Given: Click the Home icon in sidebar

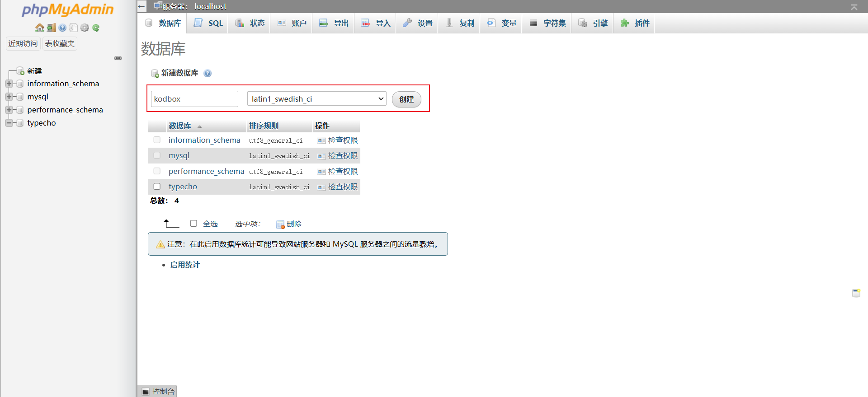Looking at the screenshot, I should tap(40, 28).
